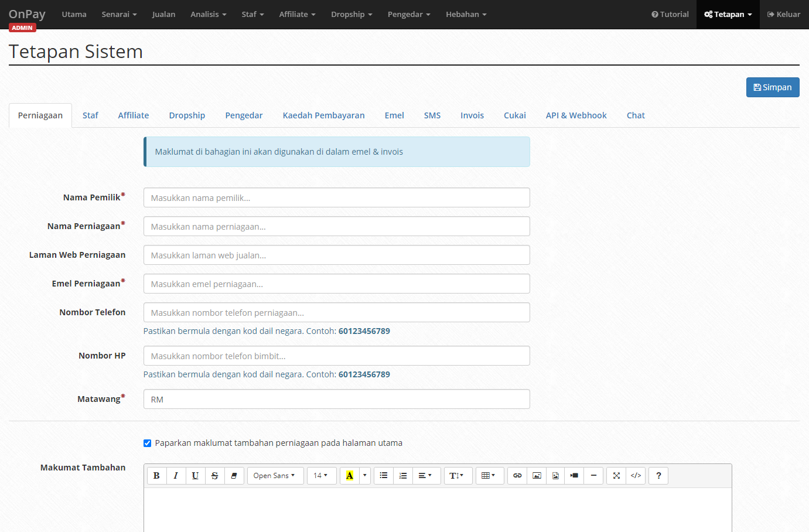The width and height of the screenshot is (809, 532).
Task: Open the font size 14 dropdown
Action: pos(320,476)
